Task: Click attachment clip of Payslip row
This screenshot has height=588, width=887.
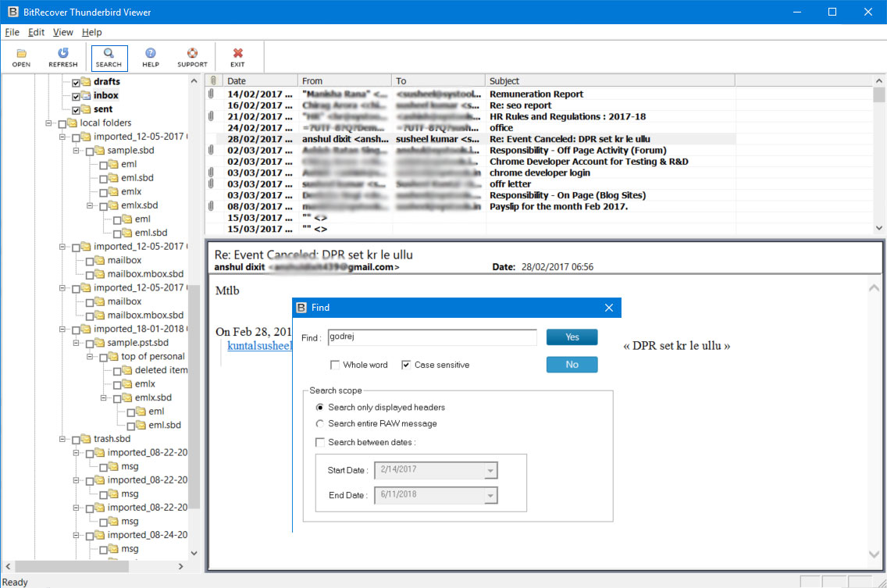Action: pos(211,206)
